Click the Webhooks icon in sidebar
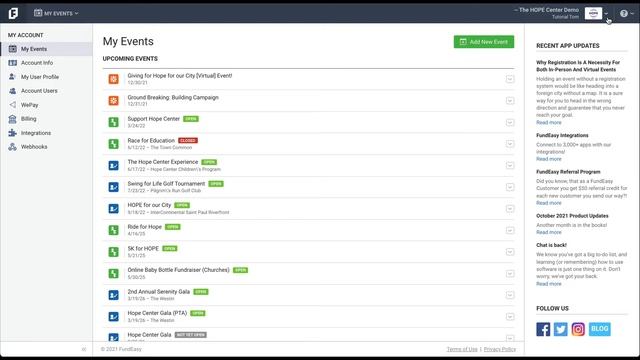Screen dimensions: 640x360 click(13, 147)
